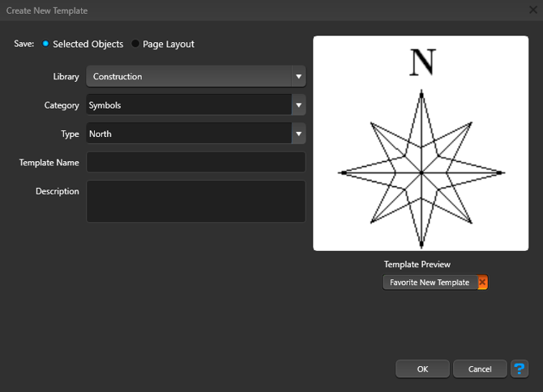Screen dimensions: 543x392
Task: Confirm with the OK button
Action: (422, 369)
